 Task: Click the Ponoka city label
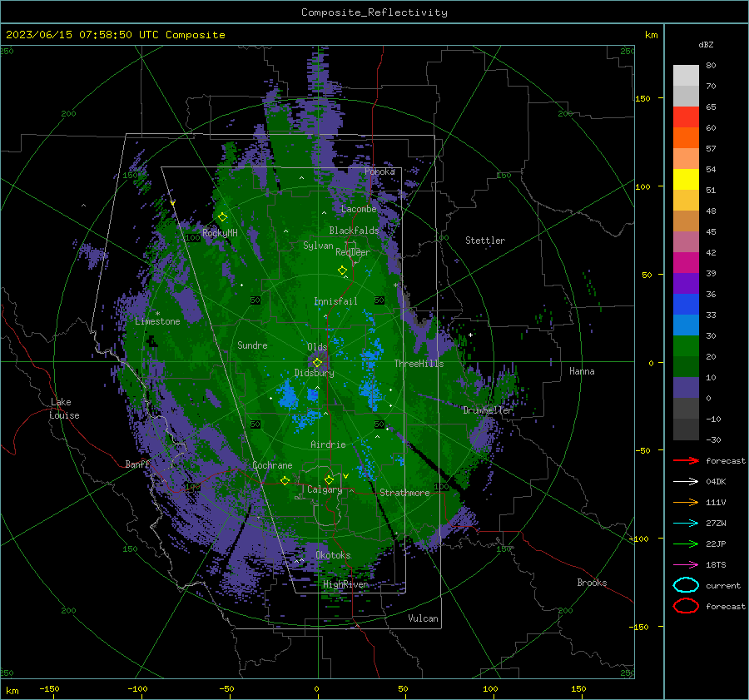[x=379, y=171]
